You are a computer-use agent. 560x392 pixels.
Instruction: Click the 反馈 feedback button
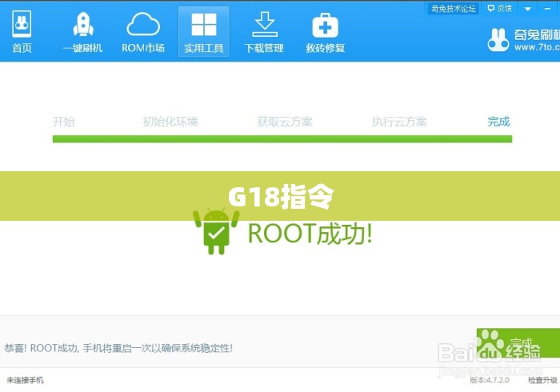pos(500,9)
